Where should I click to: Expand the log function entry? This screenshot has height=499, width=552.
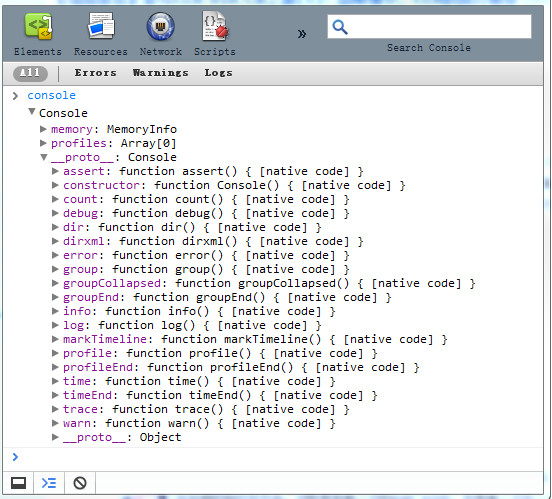pos(55,325)
